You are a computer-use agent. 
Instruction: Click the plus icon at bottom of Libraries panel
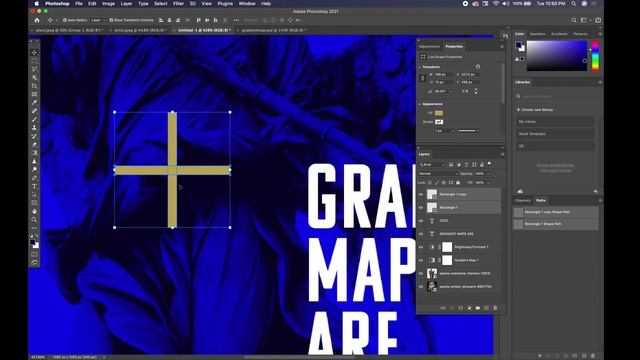[x=596, y=191]
